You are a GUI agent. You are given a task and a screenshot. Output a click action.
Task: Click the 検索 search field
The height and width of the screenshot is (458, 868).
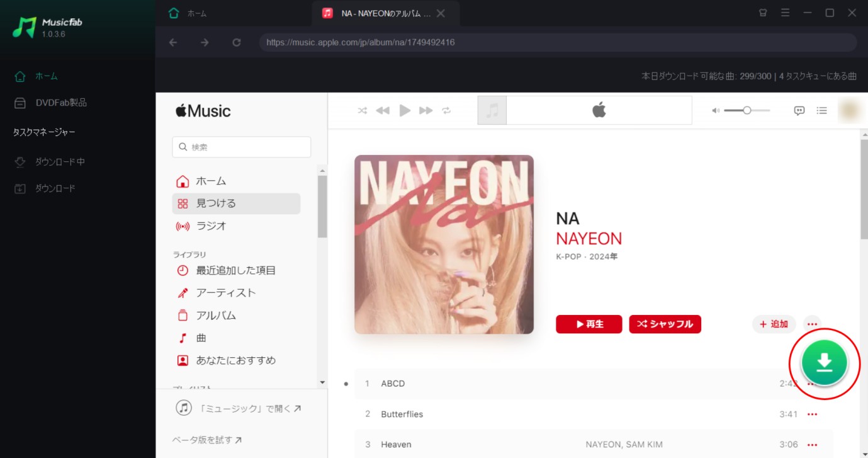[x=241, y=147]
